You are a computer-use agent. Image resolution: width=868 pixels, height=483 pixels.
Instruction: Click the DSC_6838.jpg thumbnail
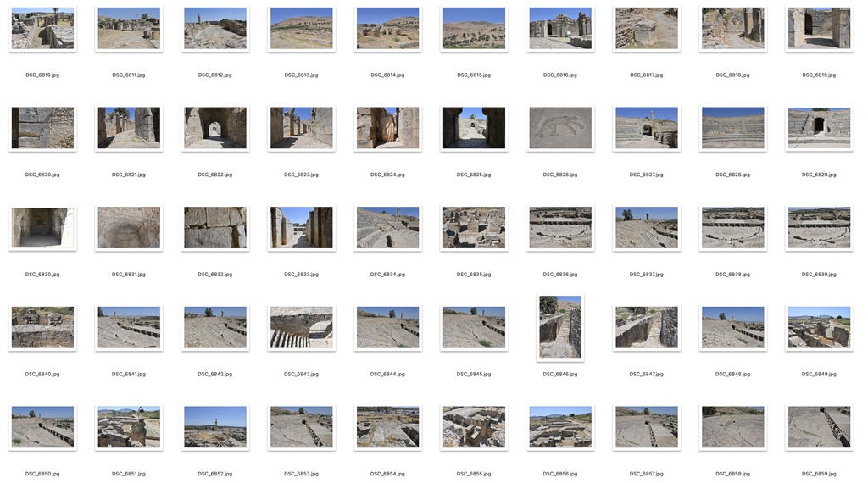tap(733, 227)
